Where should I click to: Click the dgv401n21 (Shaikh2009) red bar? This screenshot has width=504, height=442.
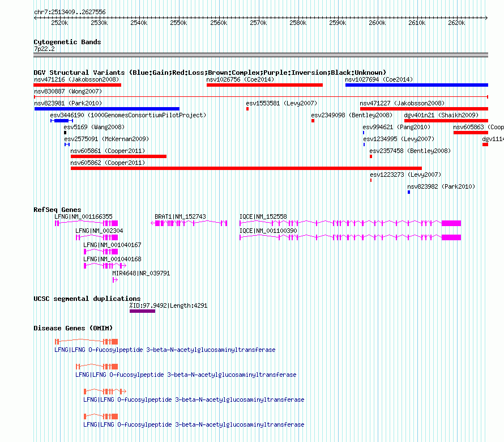click(446, 121)
